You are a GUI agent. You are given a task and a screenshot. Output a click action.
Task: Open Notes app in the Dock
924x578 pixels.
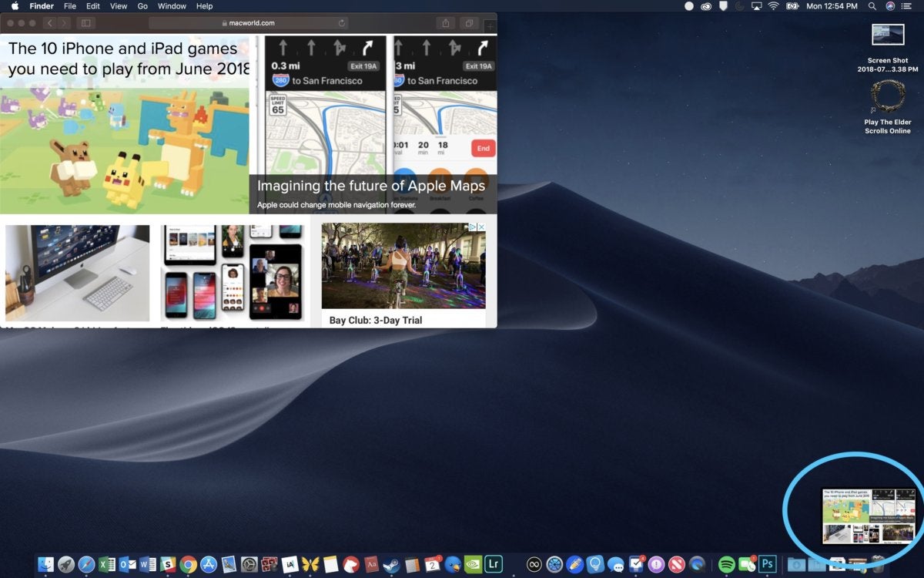330,565
